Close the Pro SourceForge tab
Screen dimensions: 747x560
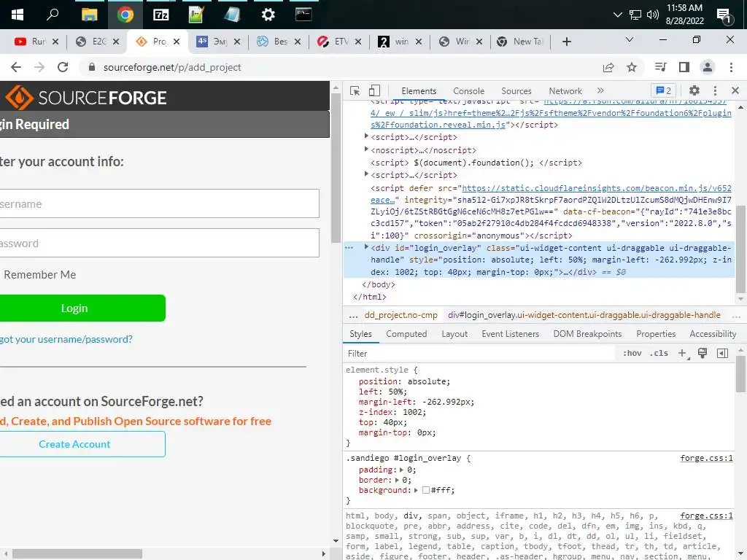click(177, 42)
